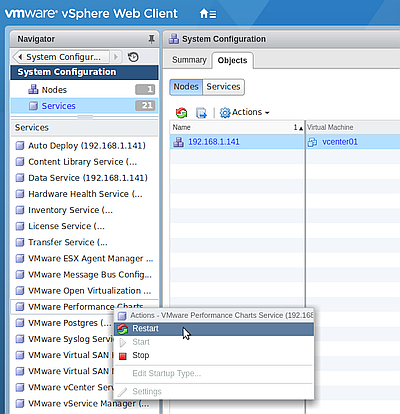400x414 pixels.
Task: Click the forward navigation arrow
Action: (x=116, y=57)
